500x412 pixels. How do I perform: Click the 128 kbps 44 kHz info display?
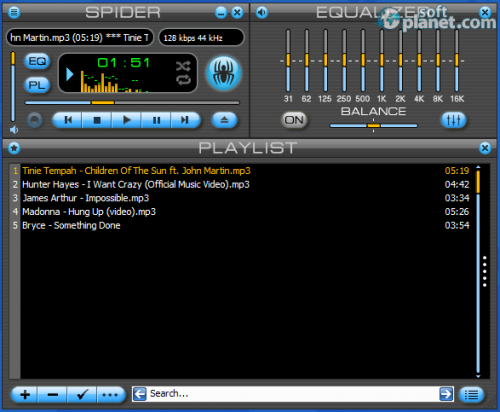tap(201, 38)
